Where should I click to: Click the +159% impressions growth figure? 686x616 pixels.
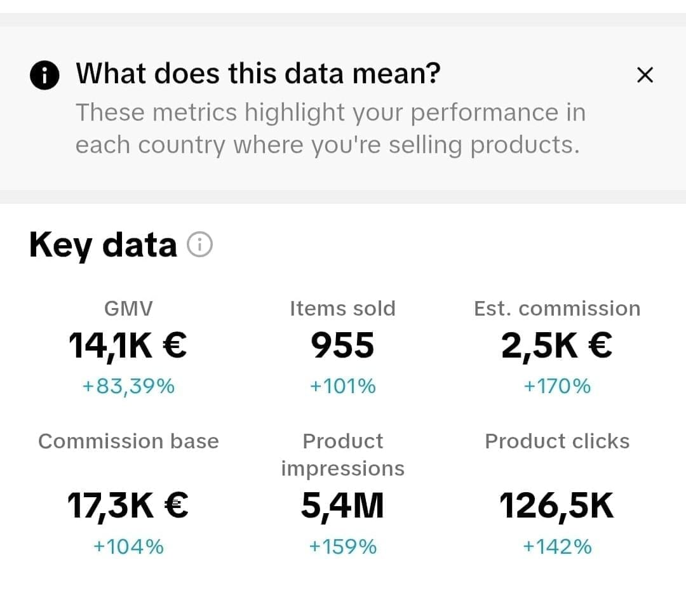pyautogui.click(x=342, y=546)
